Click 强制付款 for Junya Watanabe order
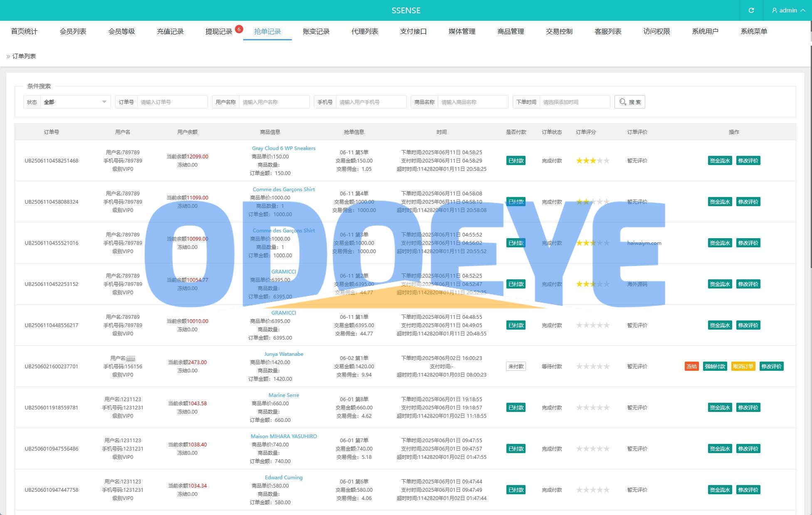This screenshot has width=812, height=515. click(x=715, y=366)
